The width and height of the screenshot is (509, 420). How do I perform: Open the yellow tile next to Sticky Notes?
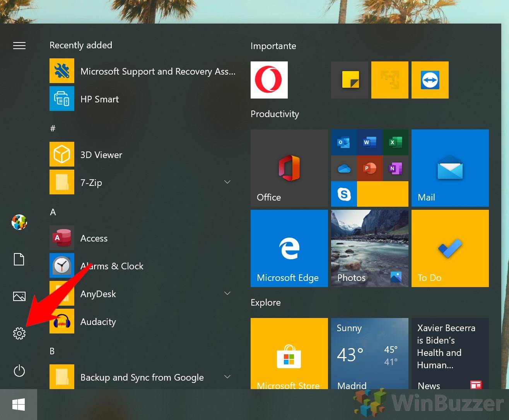click(x=390, y=80)
